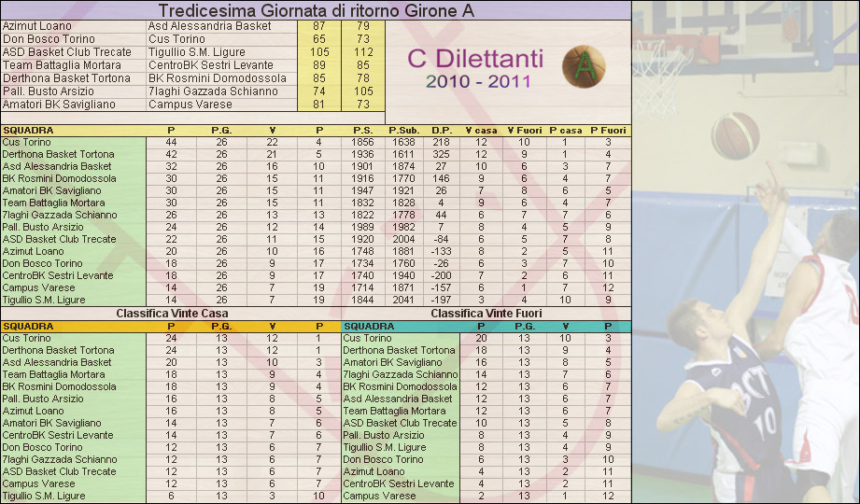Select the D.P. column header
This screenshot has height=504, width=860.
442,130
